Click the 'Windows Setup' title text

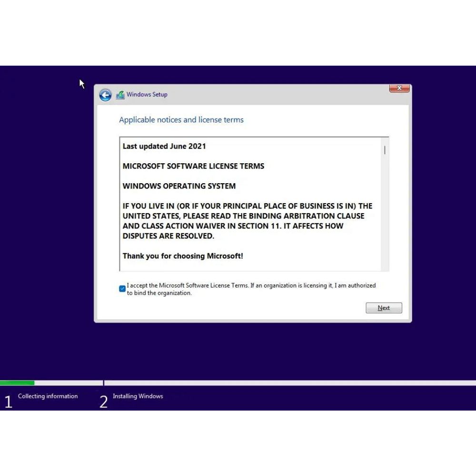coord(147,94)
